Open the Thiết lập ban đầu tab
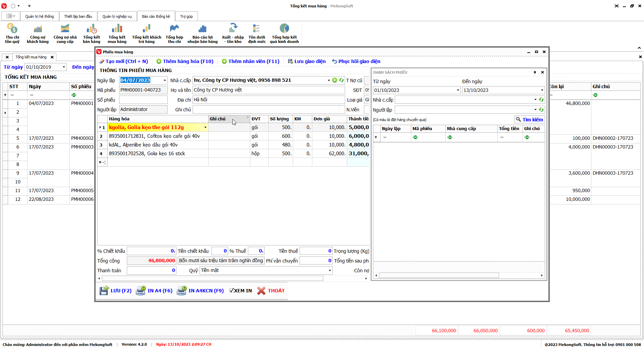Screen dimensions: 644x348 tap(78, 16)
